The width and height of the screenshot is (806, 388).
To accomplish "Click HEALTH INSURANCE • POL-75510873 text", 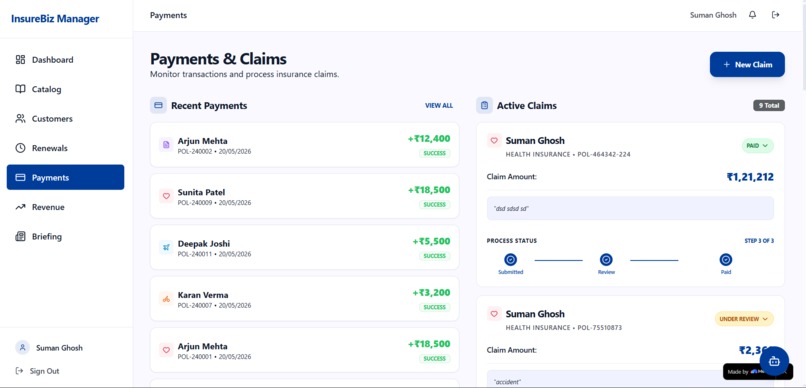I will [x=564, y=327].
